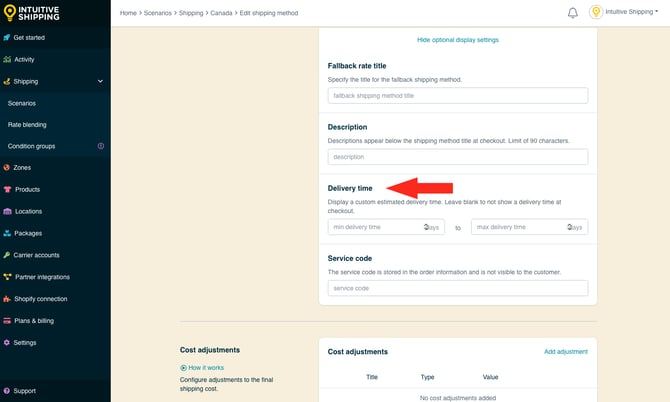Click the Packages boxes icon
The image size is (670, 402).
(7, 233)
